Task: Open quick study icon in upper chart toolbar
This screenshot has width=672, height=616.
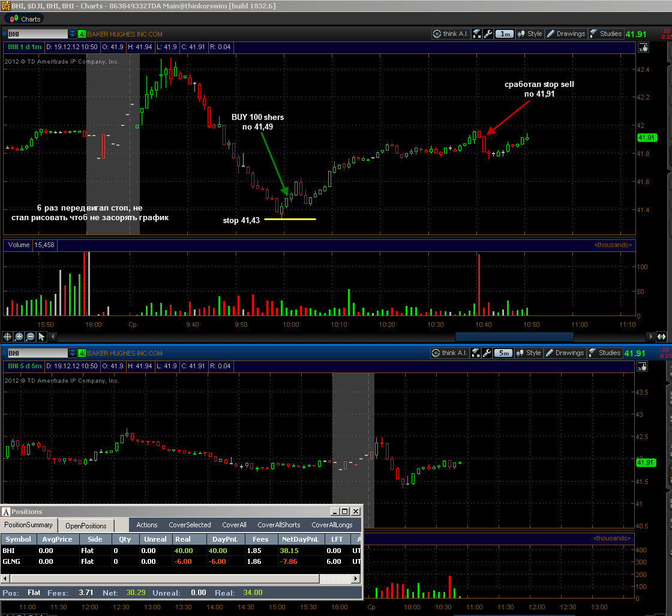Action: 476,34
